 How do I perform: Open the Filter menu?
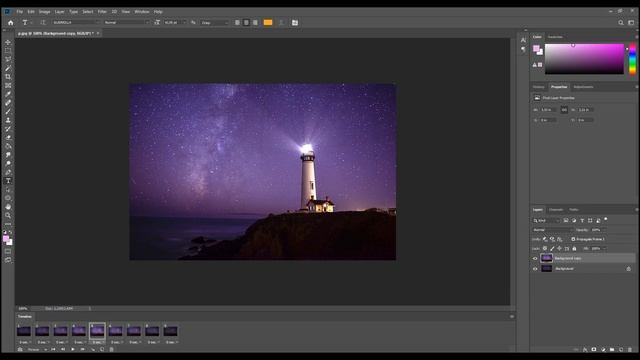[x=102, y=12]
